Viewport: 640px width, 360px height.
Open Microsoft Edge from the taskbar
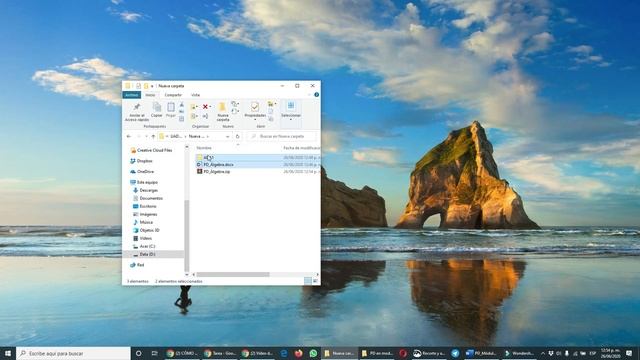[x=284, y=353]
